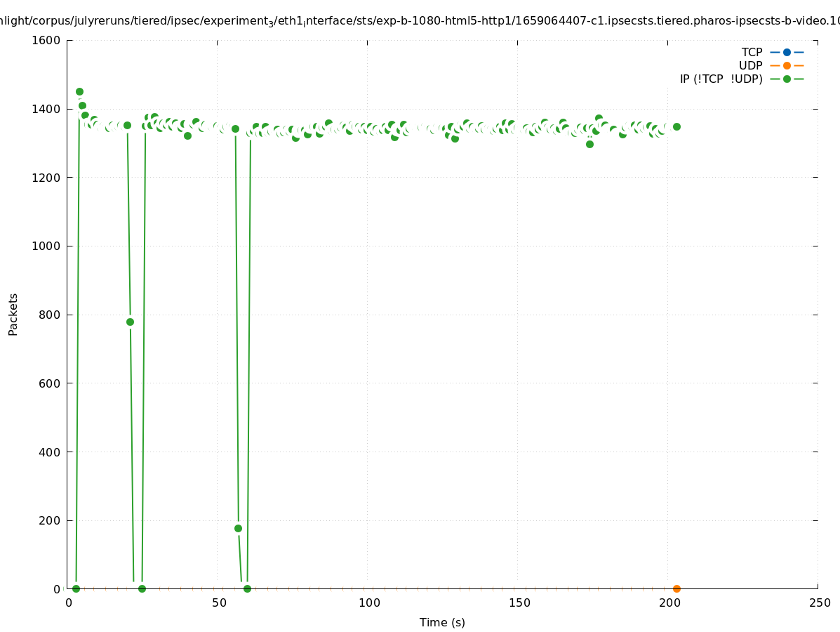Click the green zero point near 60 seconds
The width and height of the screenshot is (840, 632).
[247, 588]
